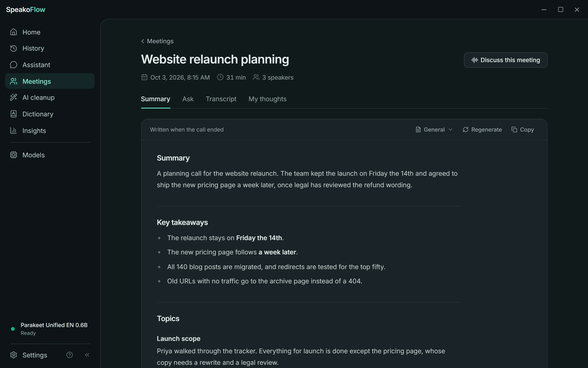588x368 pixels.
Task: Open the Models chip icon
Action: tap(14, 155)
